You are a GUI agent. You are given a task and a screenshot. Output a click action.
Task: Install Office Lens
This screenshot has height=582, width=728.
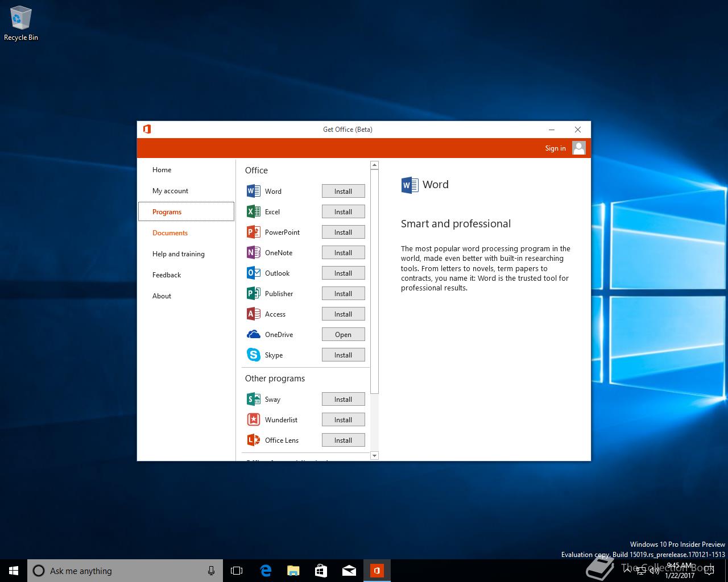[x=343, y=440]
